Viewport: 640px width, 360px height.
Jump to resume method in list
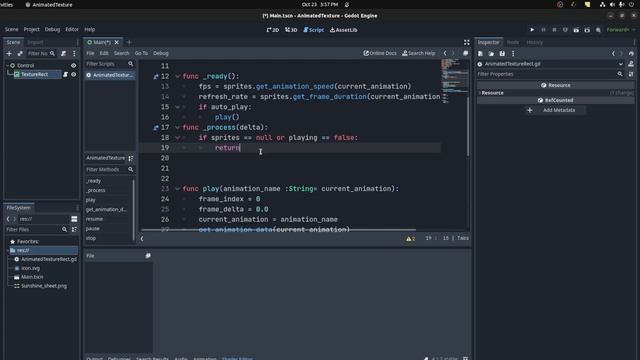[94, 219]
